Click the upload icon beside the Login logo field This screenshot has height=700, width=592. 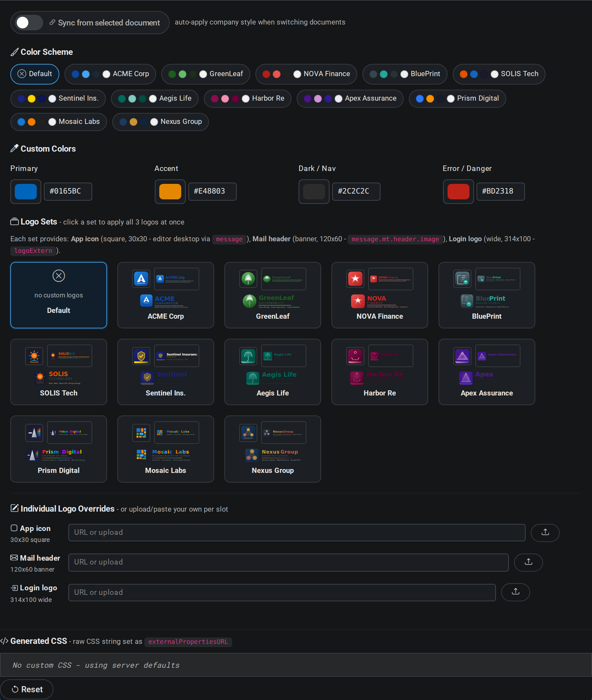[516, 592]
